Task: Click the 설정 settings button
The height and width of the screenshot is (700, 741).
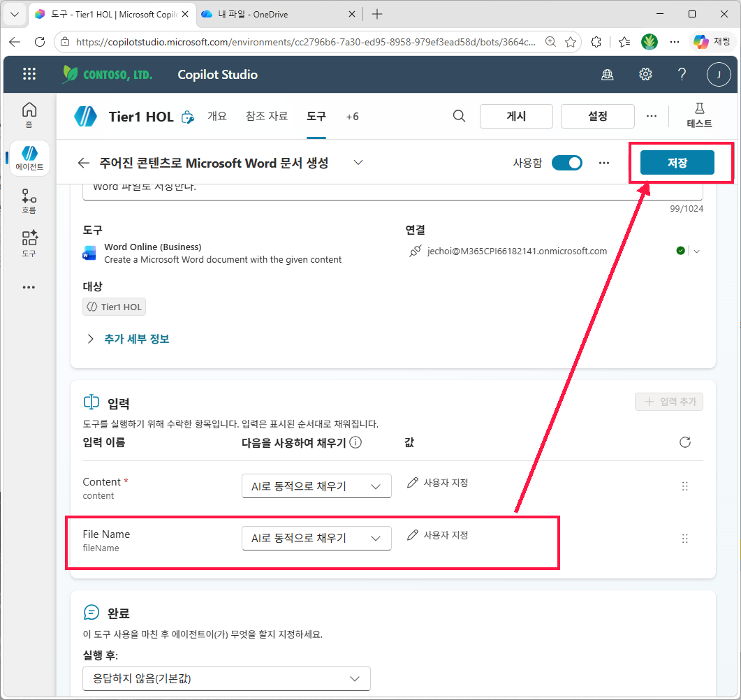Action: tap(597, 116)
